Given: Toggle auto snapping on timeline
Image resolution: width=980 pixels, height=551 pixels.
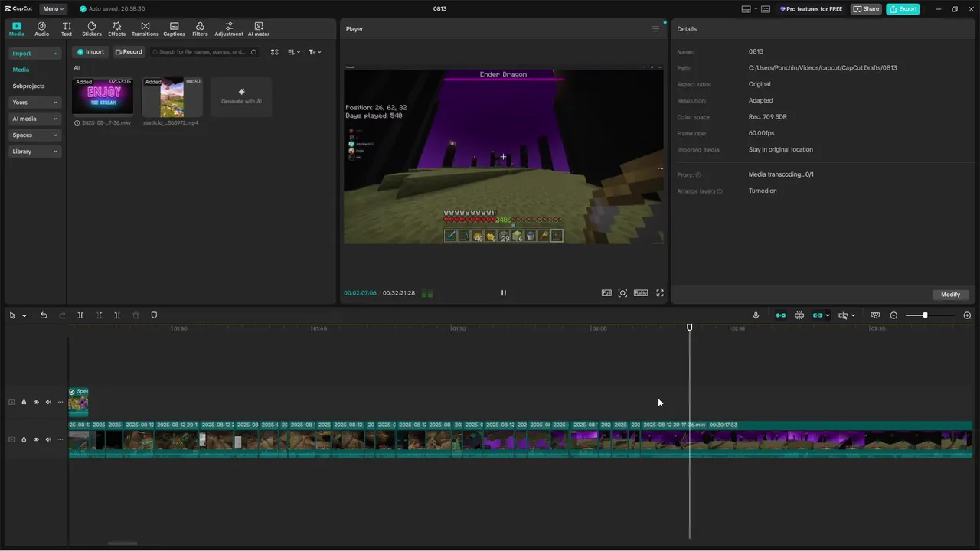Looking at the screenshot, I should click(x=799, y=315).
